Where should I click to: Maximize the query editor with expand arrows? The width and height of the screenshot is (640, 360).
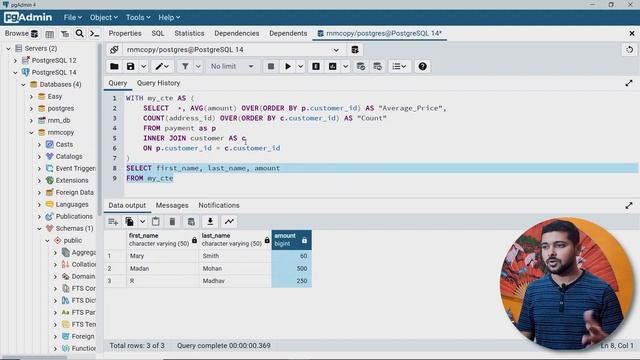[x=629, y=83]
